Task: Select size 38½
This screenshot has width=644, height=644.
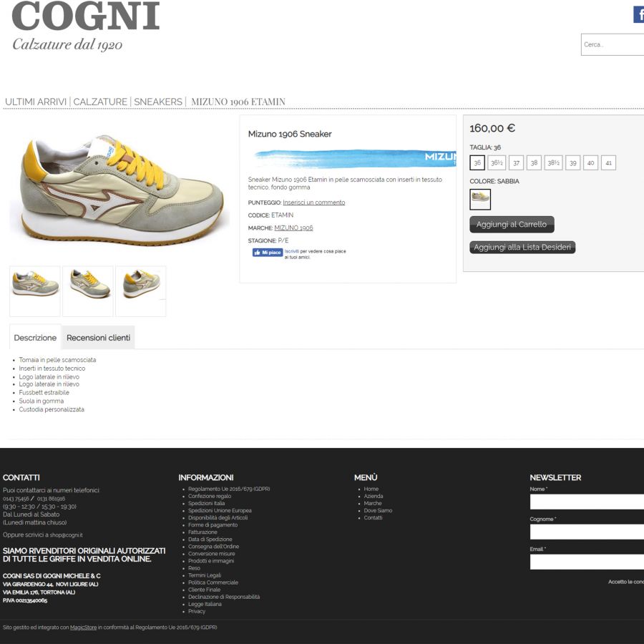Action: (553, 162)
